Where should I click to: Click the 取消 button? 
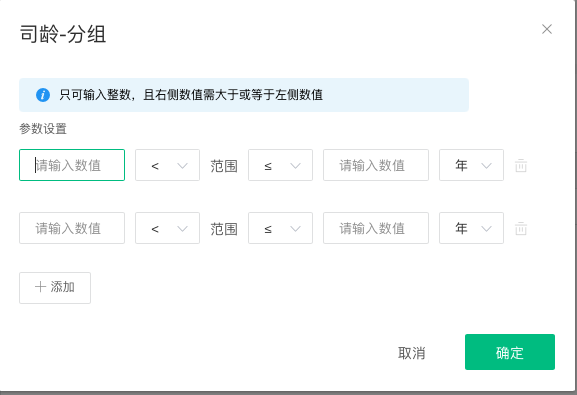[411, 353]
